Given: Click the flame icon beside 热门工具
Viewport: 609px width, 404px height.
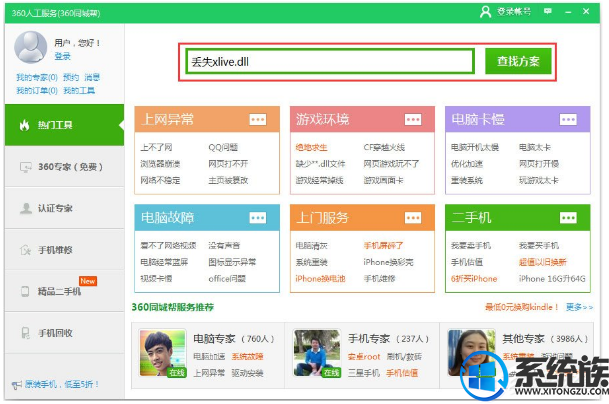Looking at the screenshot, I should pos(24,125).
